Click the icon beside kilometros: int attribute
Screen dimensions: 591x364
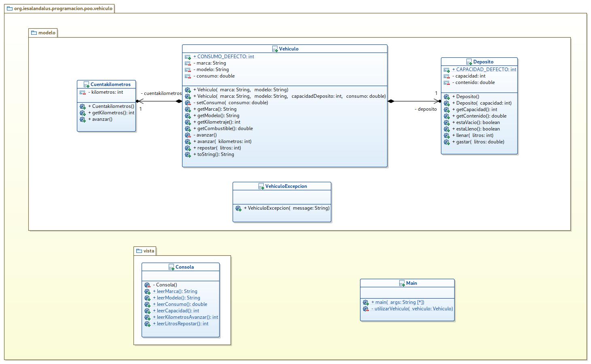pos(83,93)
